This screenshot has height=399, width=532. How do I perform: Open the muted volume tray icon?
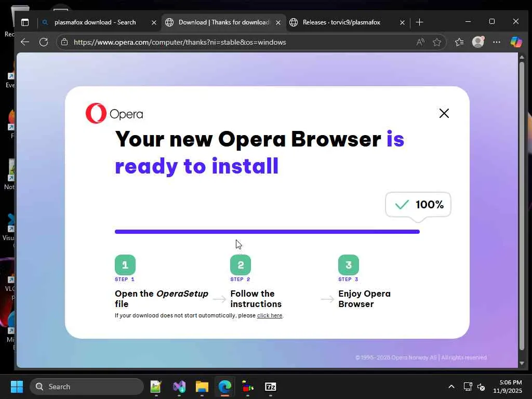tap(481, 387)
